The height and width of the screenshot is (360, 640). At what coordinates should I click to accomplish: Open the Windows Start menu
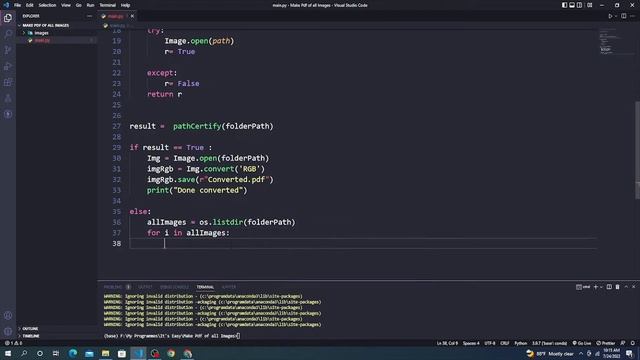8,353
